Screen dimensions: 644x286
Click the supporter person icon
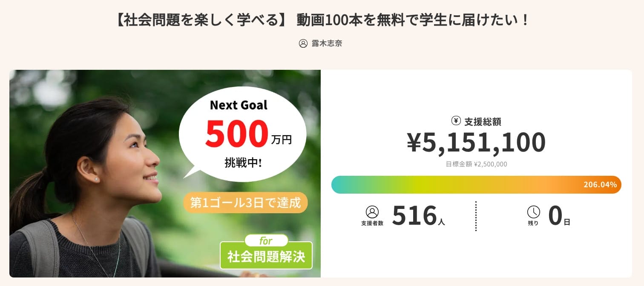click(372, 212)
